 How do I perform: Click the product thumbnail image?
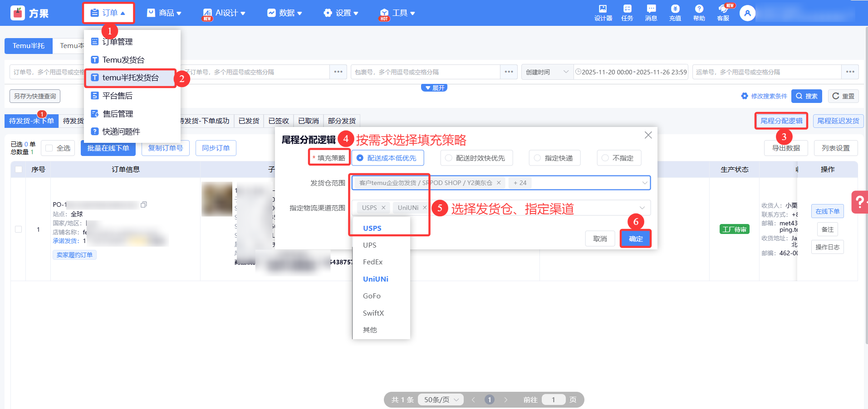coord(217,199)
